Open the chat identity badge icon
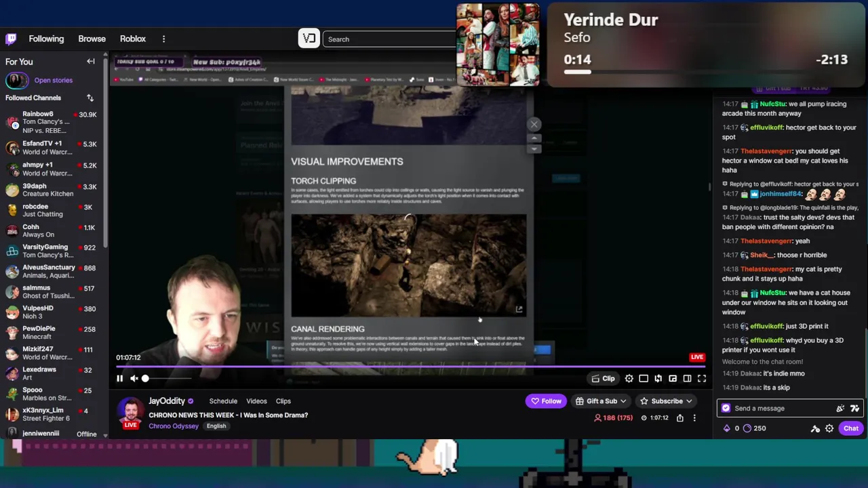The height and width of the screenshot is (488, 868). coord(726,408)
